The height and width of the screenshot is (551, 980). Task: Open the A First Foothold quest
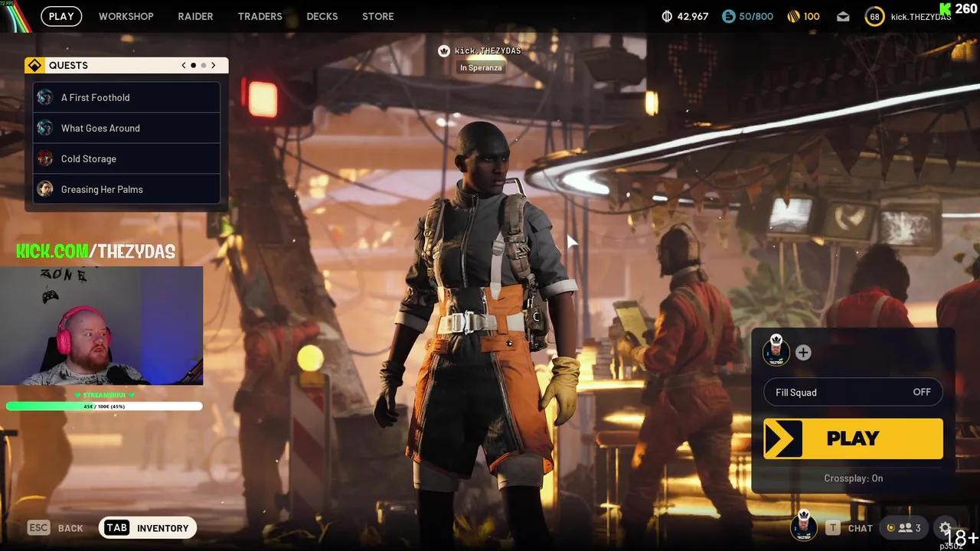(x=127, y=97)
